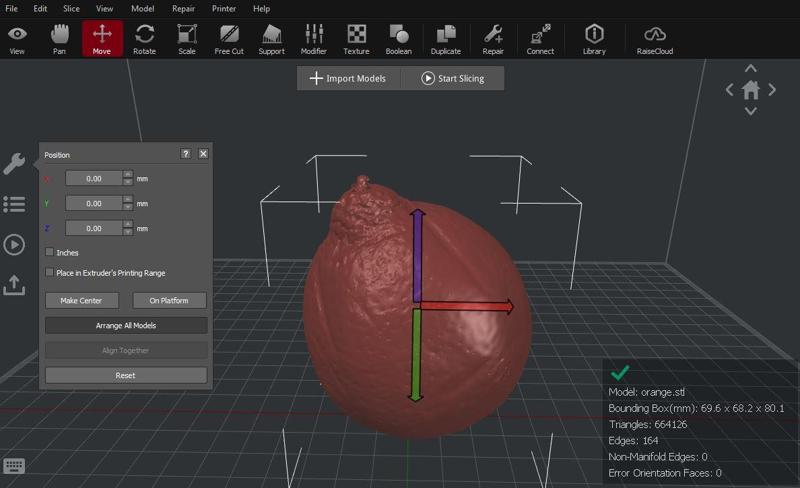Viewport: 800px width, 488px height.
Task: Open the Help menu
Action: point(261,9)
